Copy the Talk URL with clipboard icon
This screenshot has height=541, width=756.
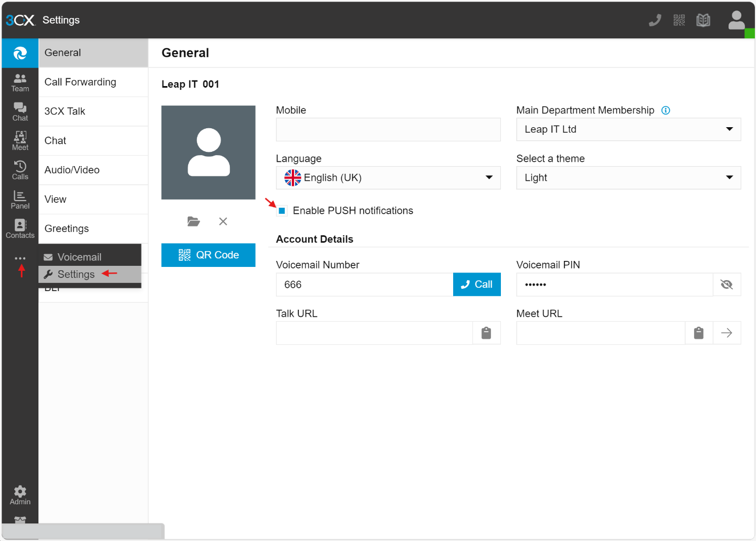(x=486, y=333)
